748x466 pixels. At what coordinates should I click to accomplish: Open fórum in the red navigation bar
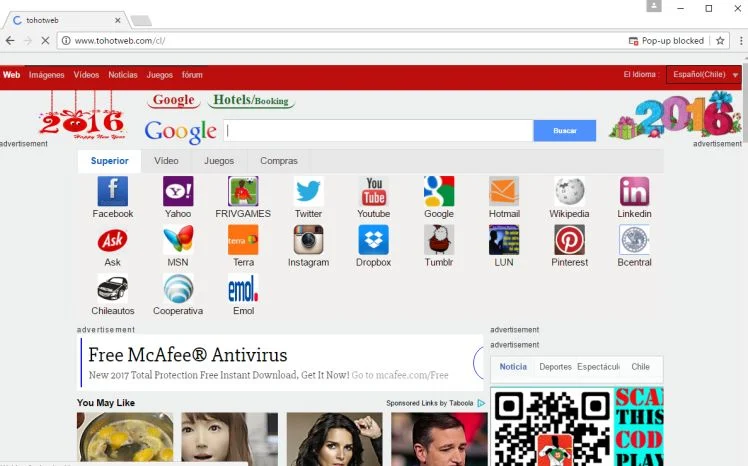click(x=192, y=75)
